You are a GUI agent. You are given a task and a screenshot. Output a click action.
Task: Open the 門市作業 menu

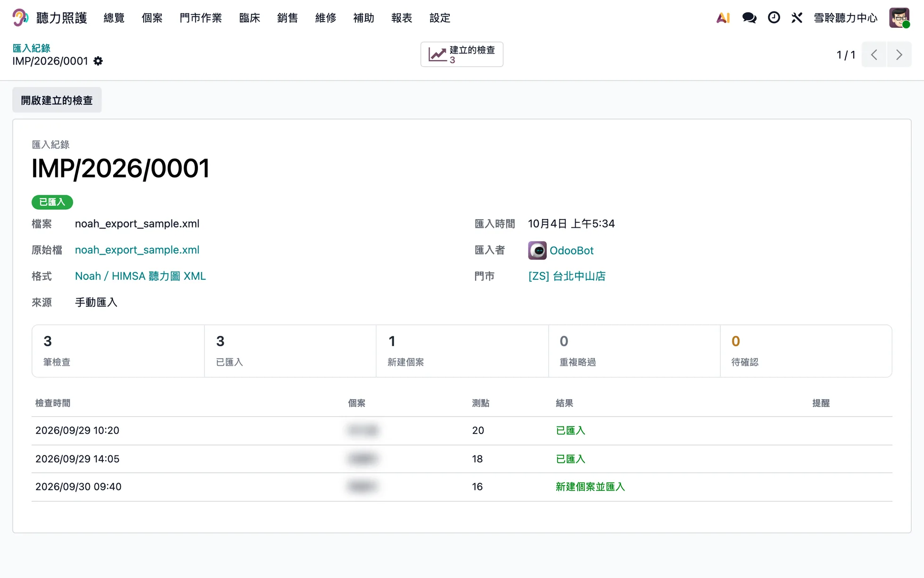tap(201, 18)
